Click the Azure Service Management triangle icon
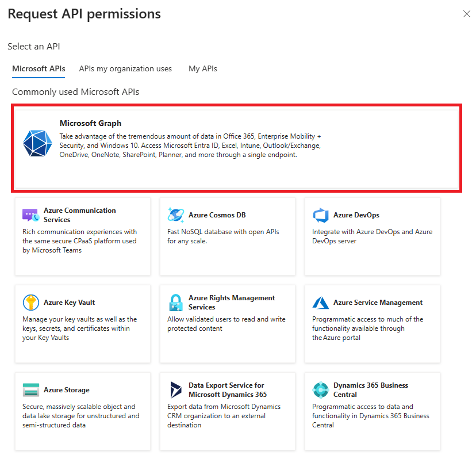Image resolution: width=476 pixels, height=455 pixels. pyautogui.click(x=320, y=303)
